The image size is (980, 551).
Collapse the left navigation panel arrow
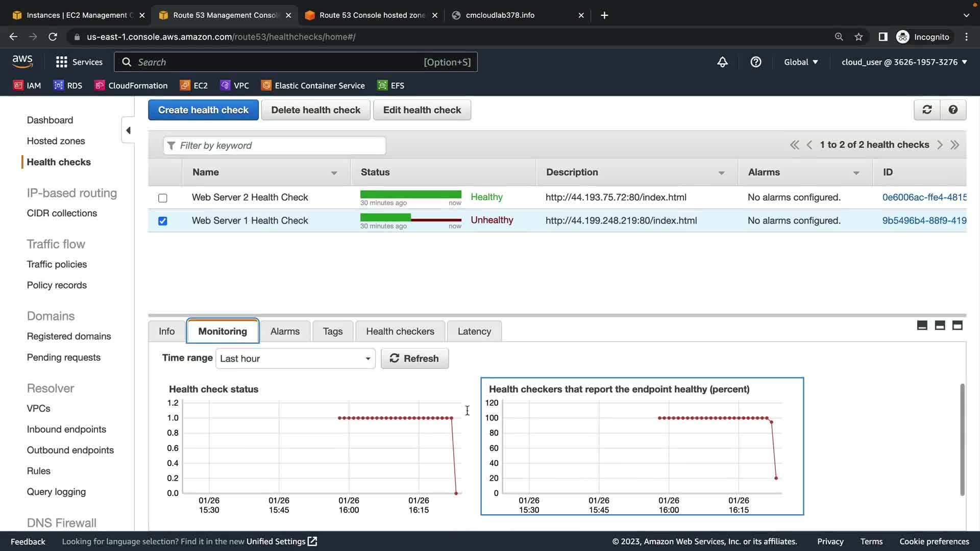pyautogui.click(x=128, y=131)
